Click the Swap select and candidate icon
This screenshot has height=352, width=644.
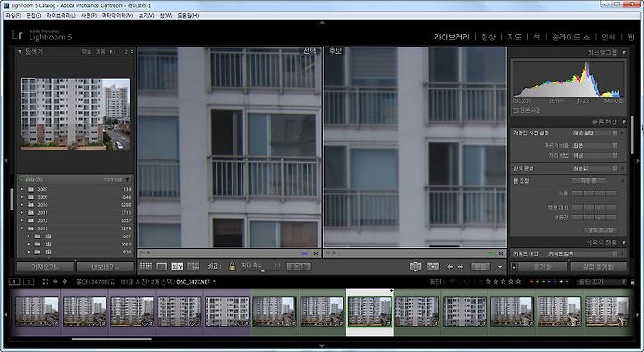[415, 267]
